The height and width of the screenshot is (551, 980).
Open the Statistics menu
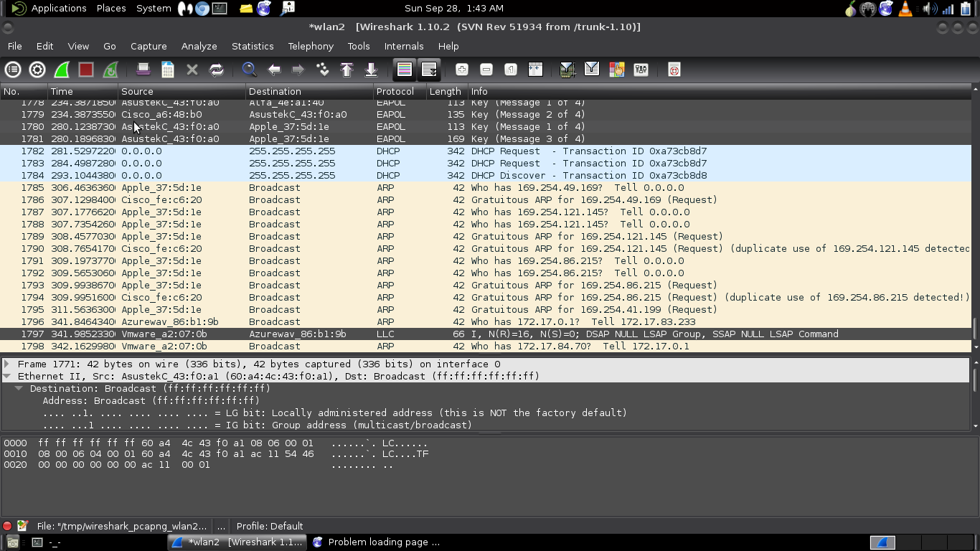coord(253,46)
